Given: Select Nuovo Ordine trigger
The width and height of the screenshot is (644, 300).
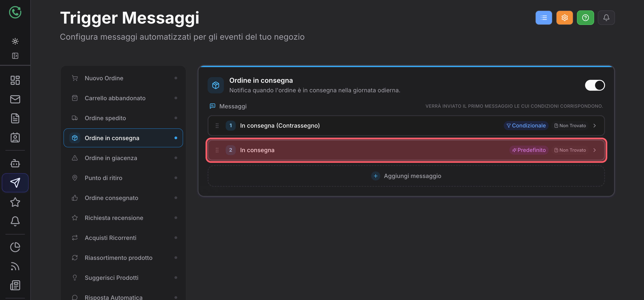Looking at the screenshot, I should [123, 78].
